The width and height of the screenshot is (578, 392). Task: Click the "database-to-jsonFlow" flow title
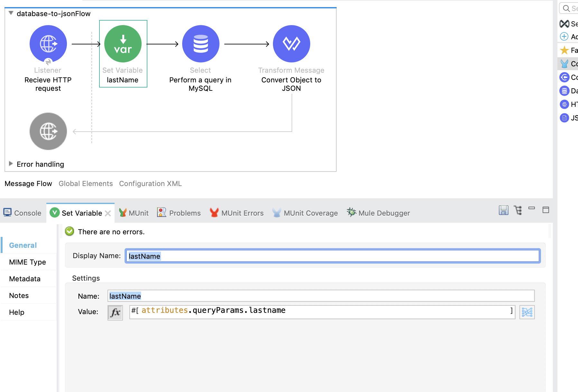53,14
